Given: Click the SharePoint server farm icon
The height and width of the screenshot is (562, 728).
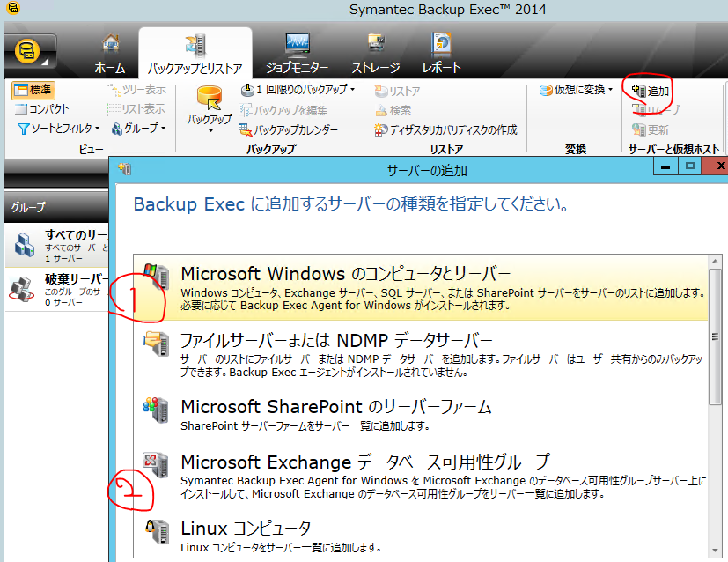Looking at the screenshot, I should [x=156, y=410].
